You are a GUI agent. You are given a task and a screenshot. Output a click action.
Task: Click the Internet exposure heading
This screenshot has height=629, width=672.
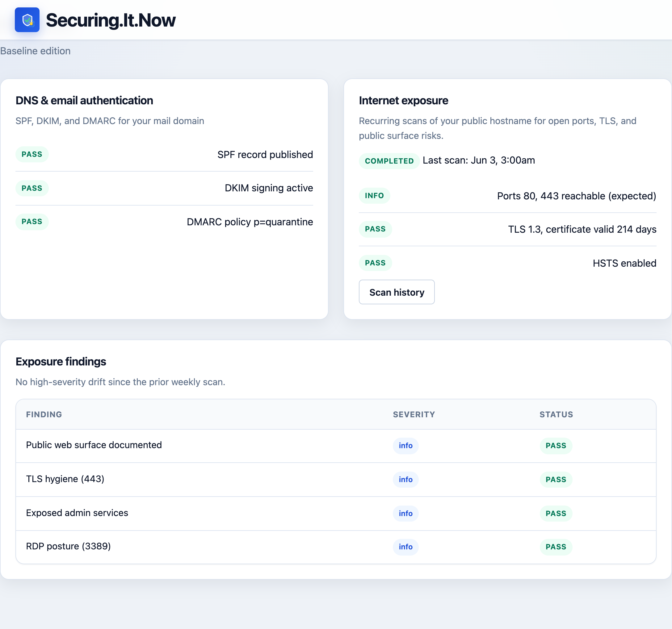coord(403,101)
